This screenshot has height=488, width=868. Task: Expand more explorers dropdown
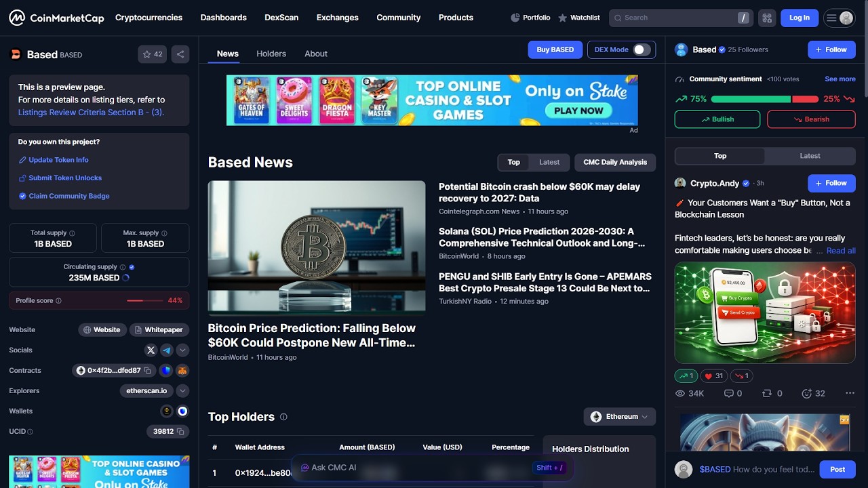point(182,391)
